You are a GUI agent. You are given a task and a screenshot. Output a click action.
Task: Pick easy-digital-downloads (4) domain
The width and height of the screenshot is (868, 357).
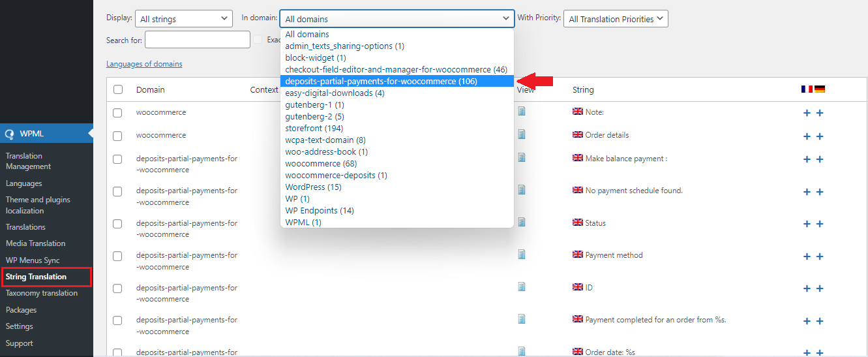pyautogui.click(x=397, y=93)
